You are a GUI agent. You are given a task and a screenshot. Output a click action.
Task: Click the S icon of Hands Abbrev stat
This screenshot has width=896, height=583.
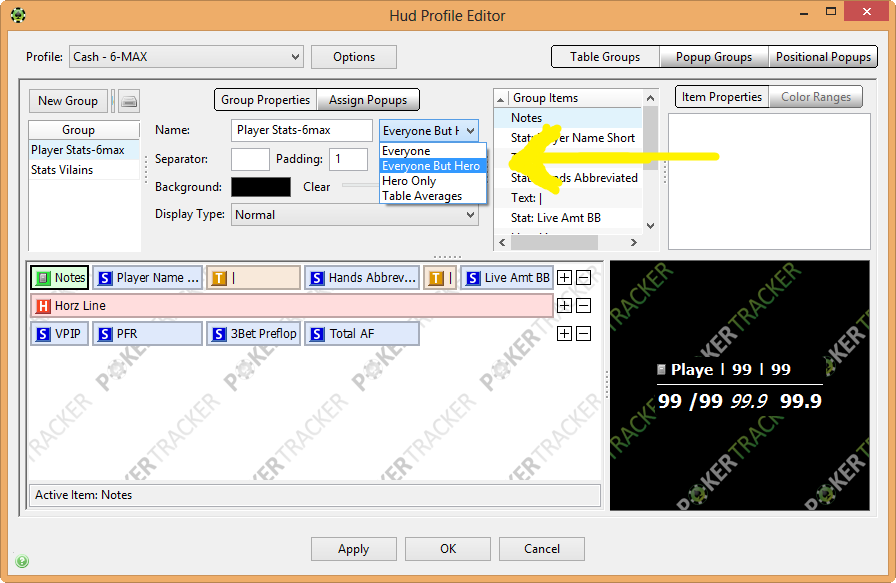point(317,278)
